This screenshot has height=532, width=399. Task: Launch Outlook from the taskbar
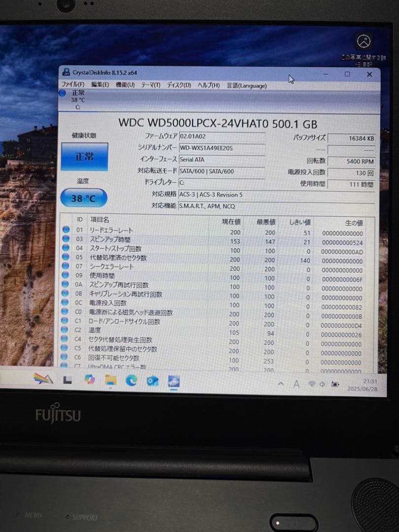(x=152, y=380)
